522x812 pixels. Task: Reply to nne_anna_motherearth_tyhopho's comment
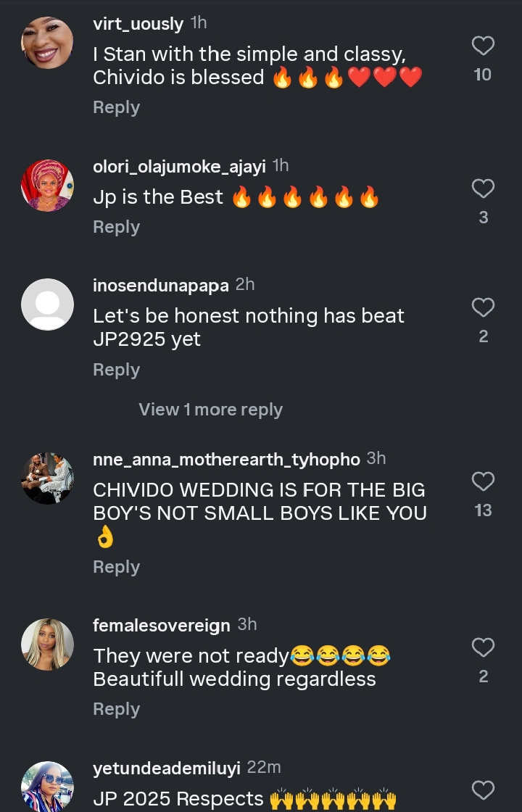click(116, 567)
